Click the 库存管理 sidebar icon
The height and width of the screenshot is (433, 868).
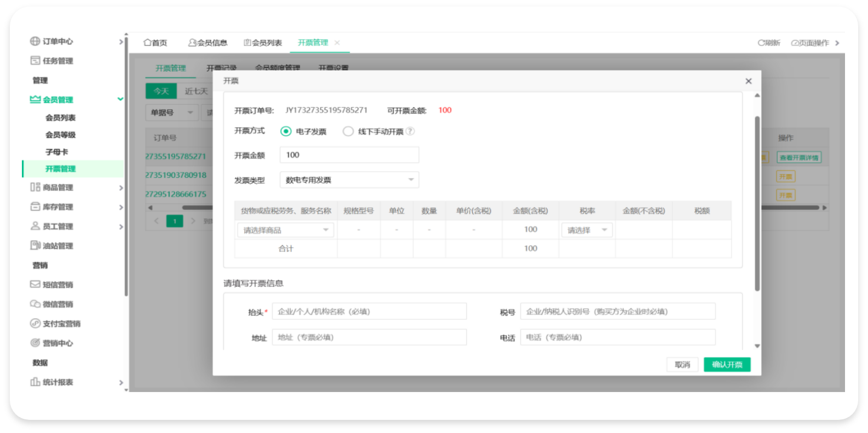35,207
